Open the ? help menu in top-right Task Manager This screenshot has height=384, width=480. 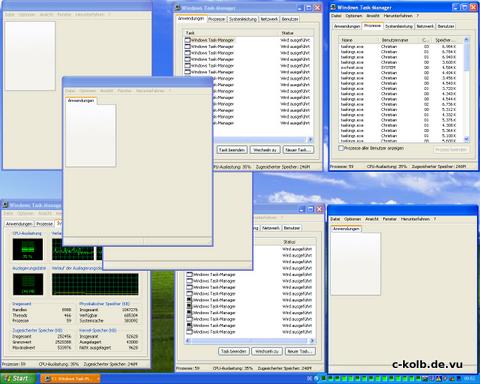pos(417,16)
